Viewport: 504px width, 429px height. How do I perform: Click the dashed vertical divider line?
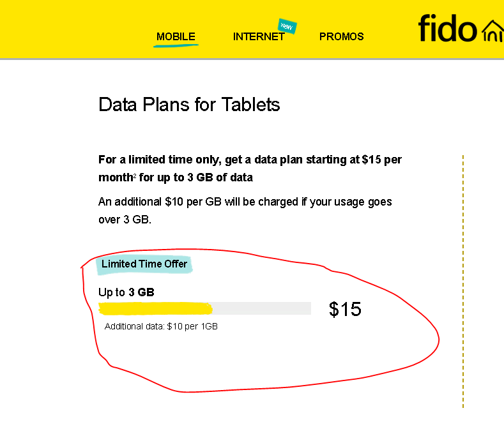(x=463, y=281)
